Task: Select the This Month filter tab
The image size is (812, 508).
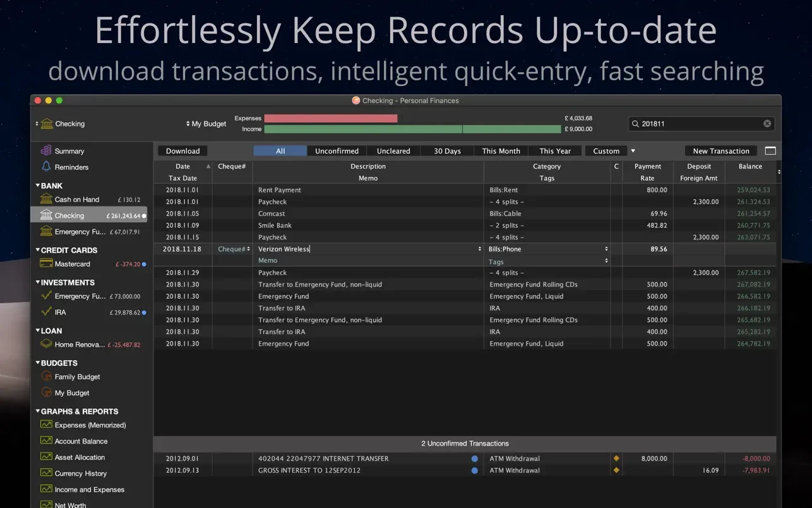Action: [501, 151]
